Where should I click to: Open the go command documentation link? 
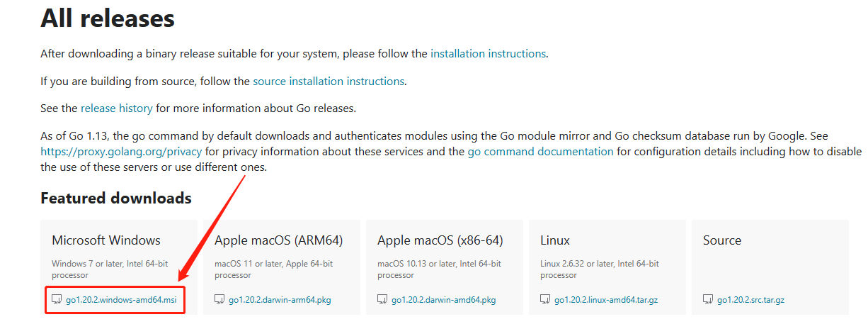(540, 152)
